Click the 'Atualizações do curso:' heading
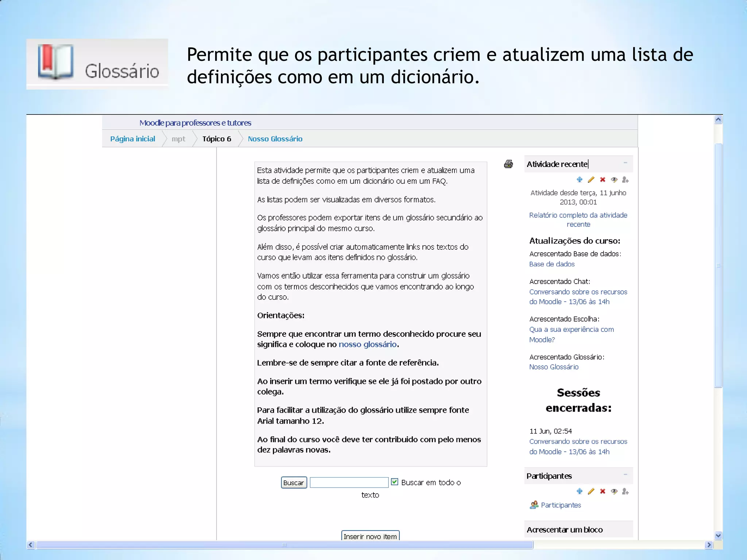The height and width of the screenshot is (560, 747). (574, 241)
